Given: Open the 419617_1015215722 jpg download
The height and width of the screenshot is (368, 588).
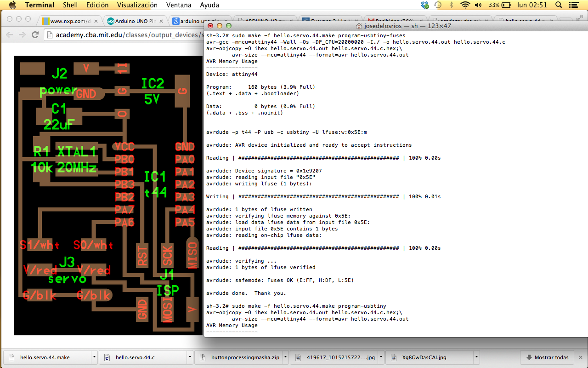Looking at the screenshot, I should coord(335,357).
